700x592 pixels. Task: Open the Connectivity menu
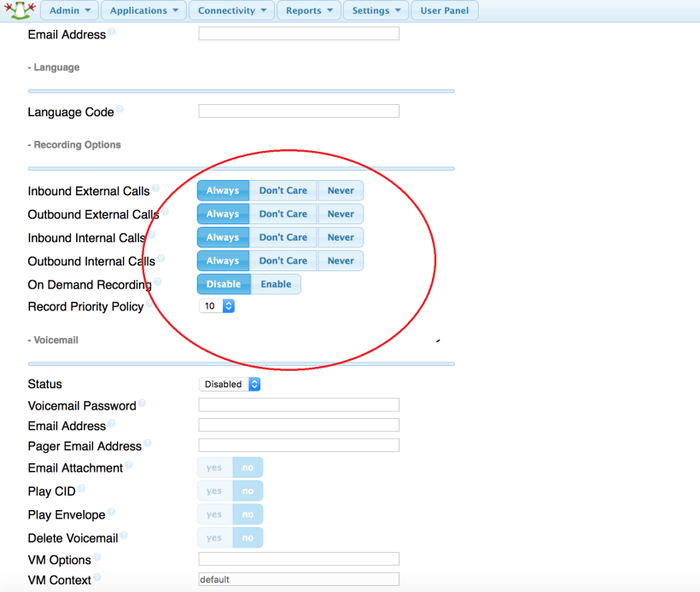[x=231, y=11]
